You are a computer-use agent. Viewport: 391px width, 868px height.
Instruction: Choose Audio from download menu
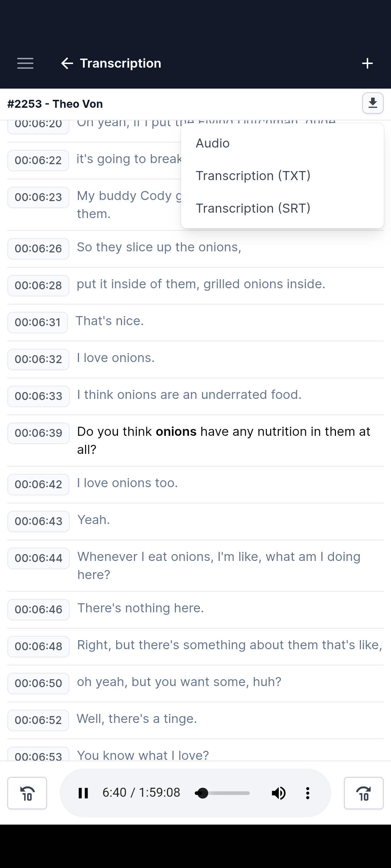point(213,143)
